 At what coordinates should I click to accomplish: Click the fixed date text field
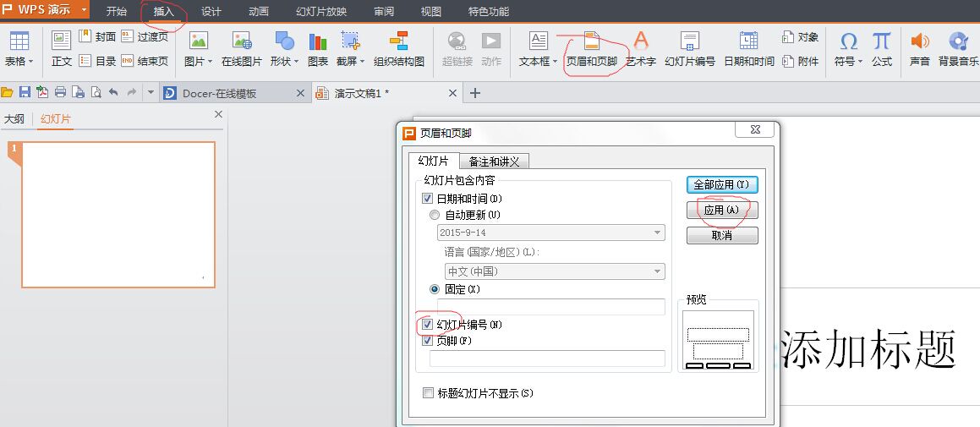pyautogui.click(x=550, y=307)
